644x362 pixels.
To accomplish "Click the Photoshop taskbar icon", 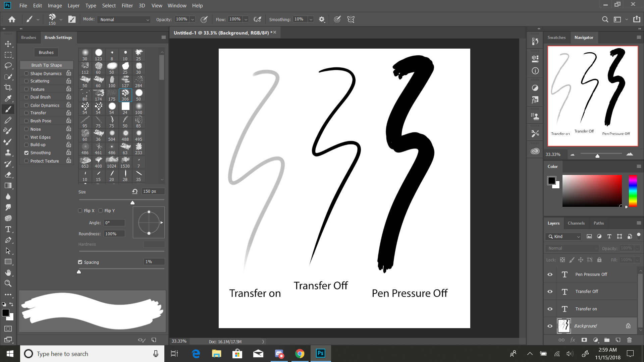I will pyautogui.click(x=321, y=353).
